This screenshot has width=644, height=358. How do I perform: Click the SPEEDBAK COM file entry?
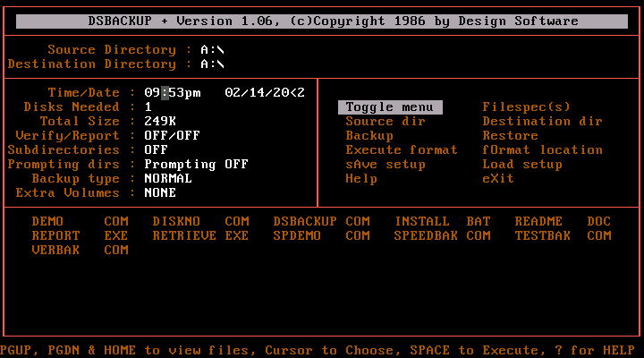(443, 236)
